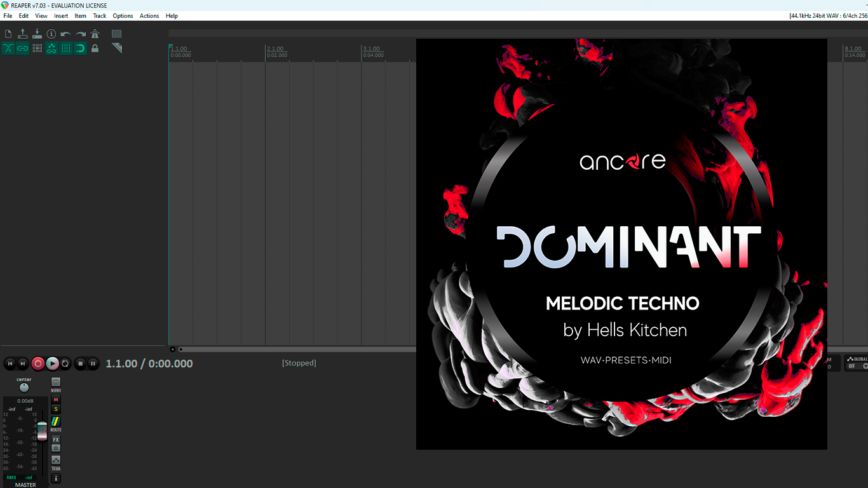
Task: Click timeline ruler marker 2.1.00
Action: [x=276, y=49]
